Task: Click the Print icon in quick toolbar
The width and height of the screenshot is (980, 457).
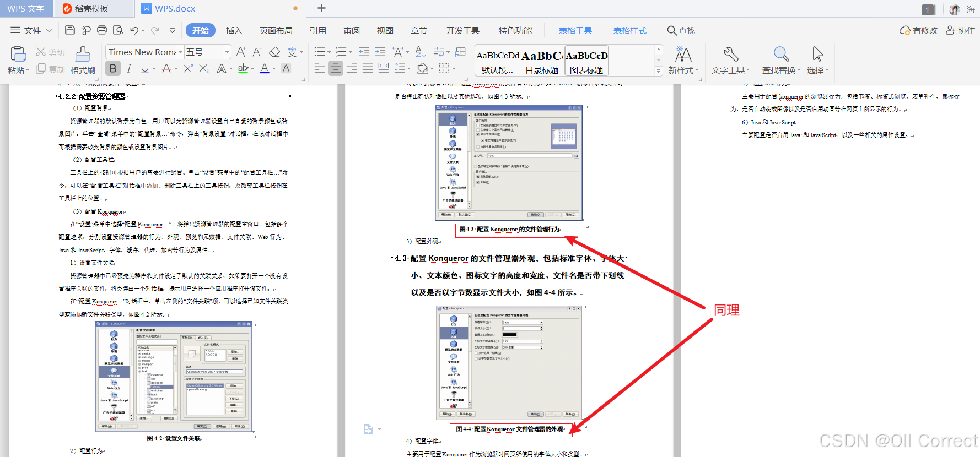Action: (x=102, y=30)
